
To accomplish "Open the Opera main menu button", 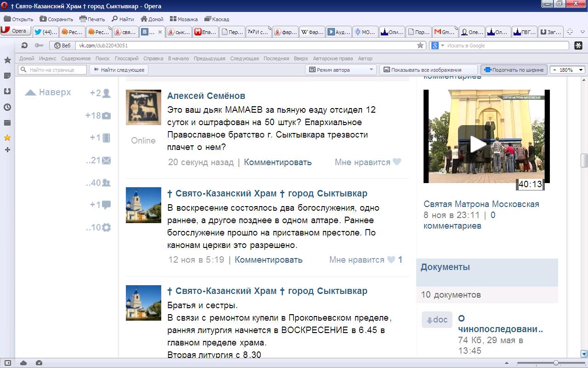I will (15, 31).
